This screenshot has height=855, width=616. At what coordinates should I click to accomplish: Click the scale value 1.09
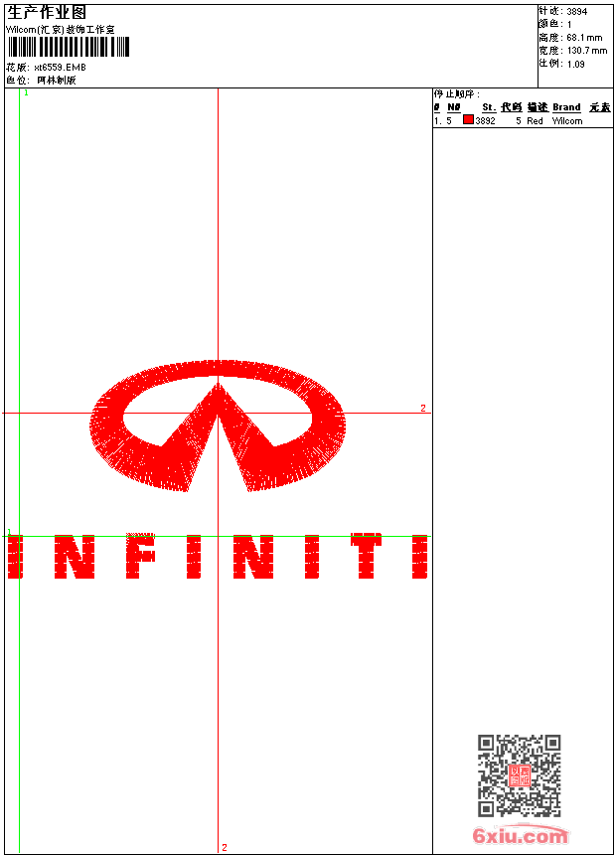pyautogui.click(x=575, y=65)
